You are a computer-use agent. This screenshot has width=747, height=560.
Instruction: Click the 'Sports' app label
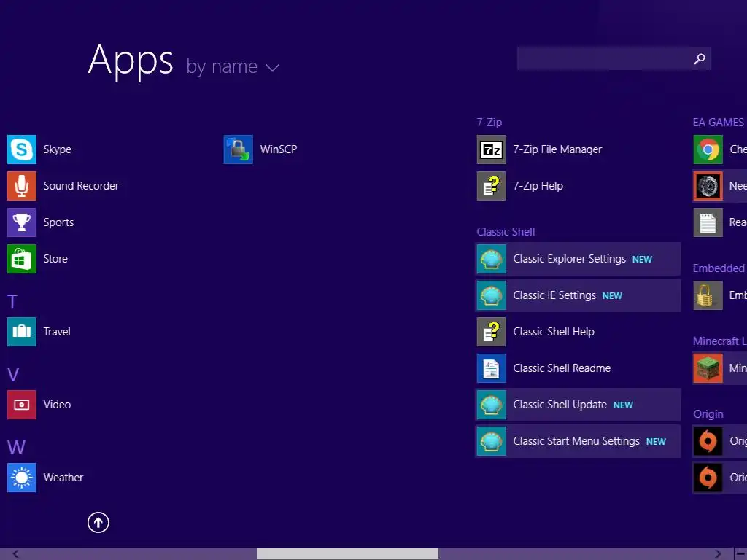click(x=58, y=222)
